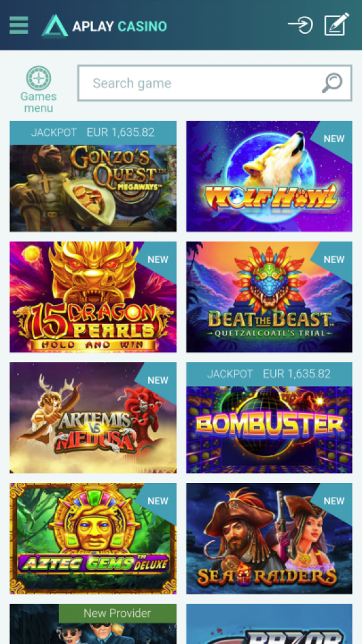Tap the Aplay Casino triangle logo
Image resolution: width=362 pixels, height=644 pixels.
[x=55, y=25]
